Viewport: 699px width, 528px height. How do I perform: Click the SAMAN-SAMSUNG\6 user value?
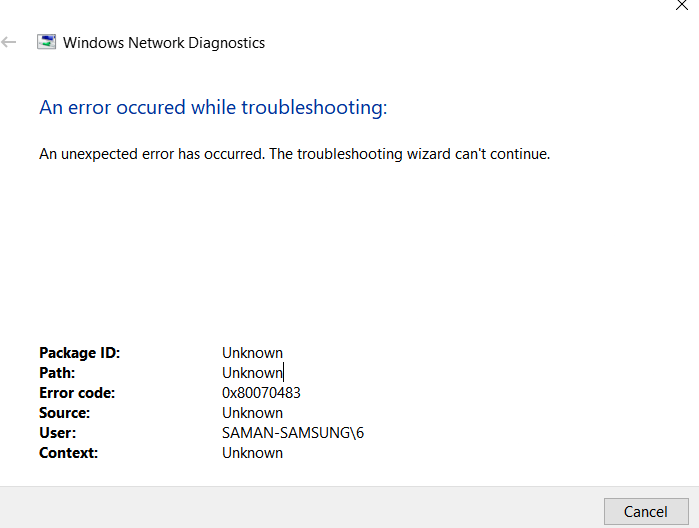(293, 433)
